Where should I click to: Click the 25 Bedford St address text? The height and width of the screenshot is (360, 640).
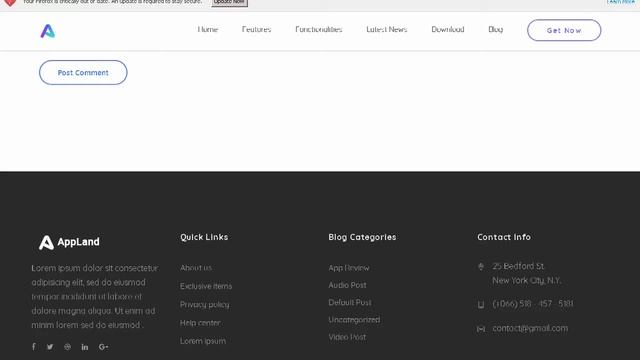click(527, 273)
